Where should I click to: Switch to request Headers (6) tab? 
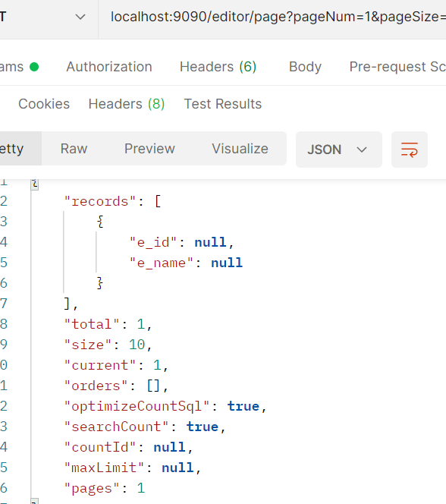tap(218, 67)
